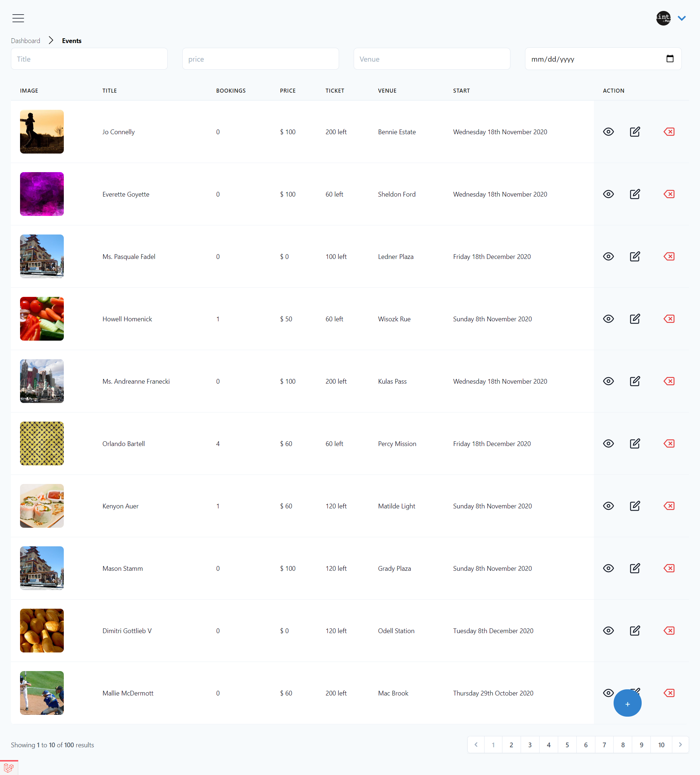Click the user avatar image
The image size is (700, 775).
(x=663, y=18)
